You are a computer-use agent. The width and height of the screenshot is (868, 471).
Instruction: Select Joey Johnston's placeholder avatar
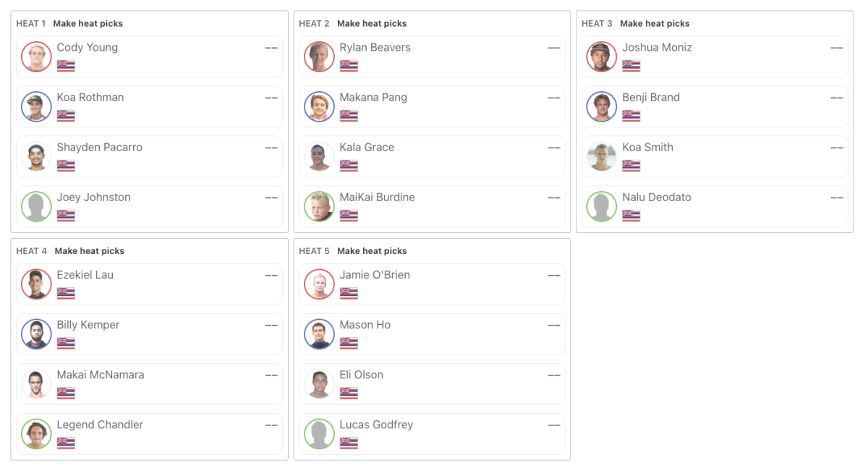[36, 206]
